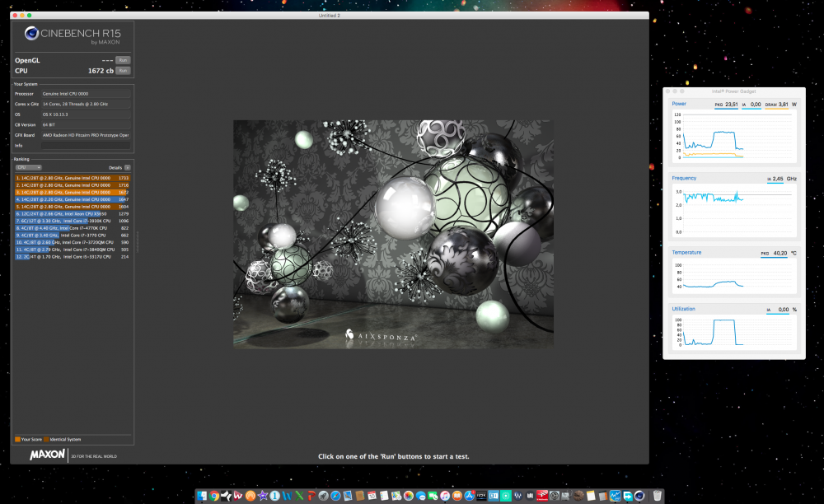Open red P presentation app in Dock

[x=311, y=496]
